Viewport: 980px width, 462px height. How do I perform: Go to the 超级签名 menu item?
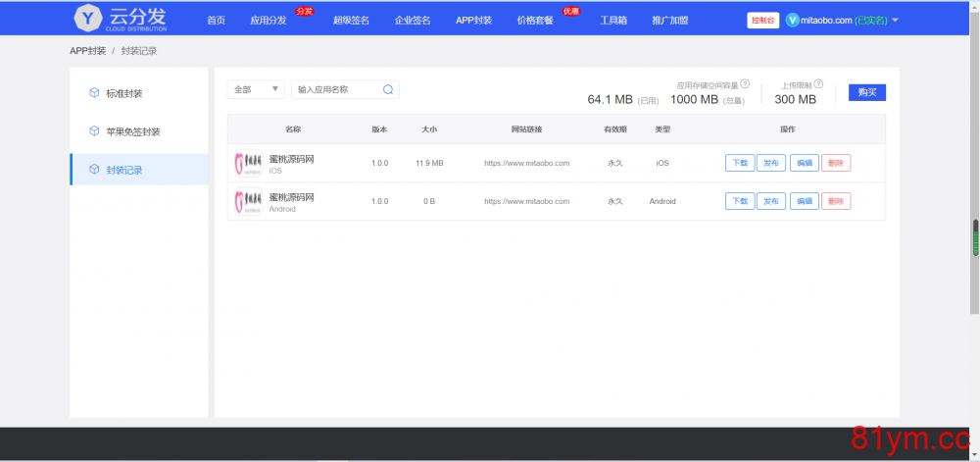tap(351, 20)
